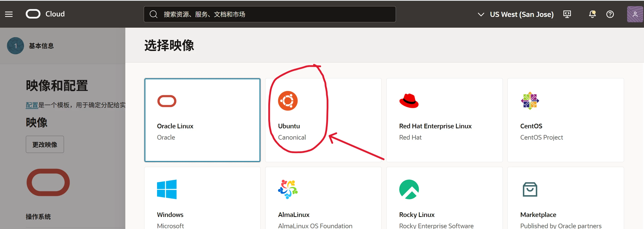Click the Oracle Linux card title
This screenshot has height=229, width=644.
pos(175,126)
